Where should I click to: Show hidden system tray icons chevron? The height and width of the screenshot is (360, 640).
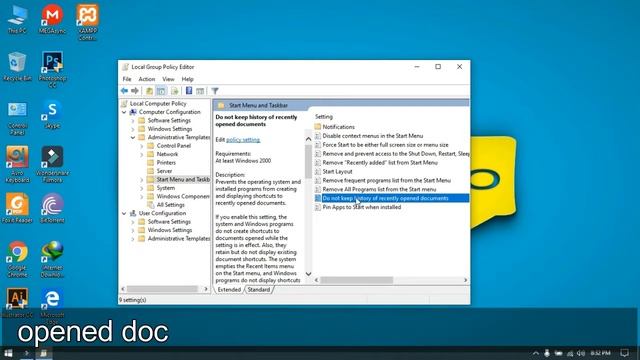tap(536, 353)
